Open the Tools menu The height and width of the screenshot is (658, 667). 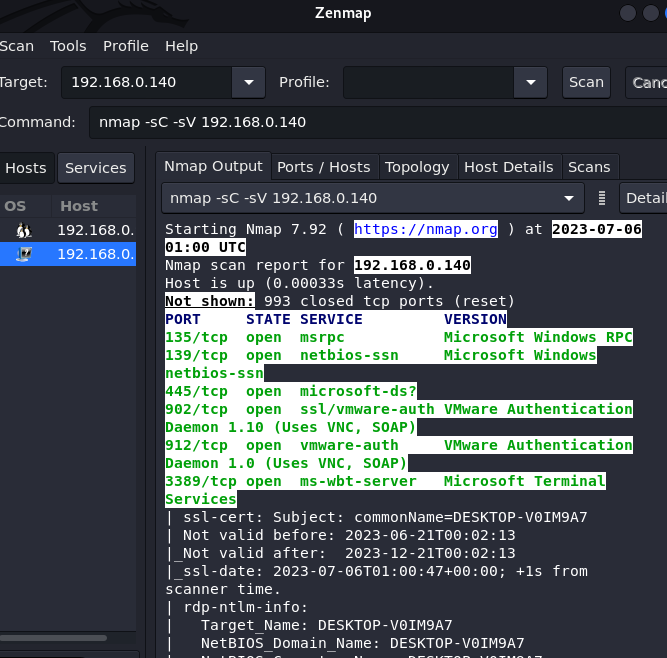68,46
